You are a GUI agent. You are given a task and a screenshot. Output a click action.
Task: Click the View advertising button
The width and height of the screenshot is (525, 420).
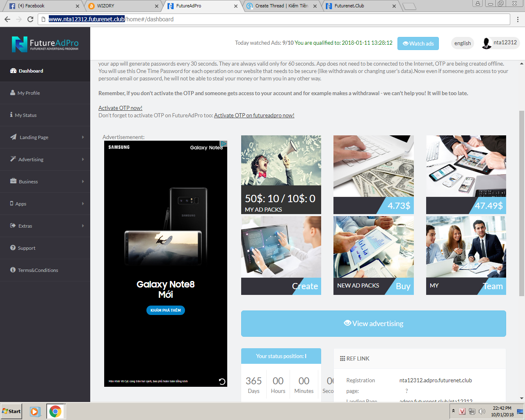[374, 324]
